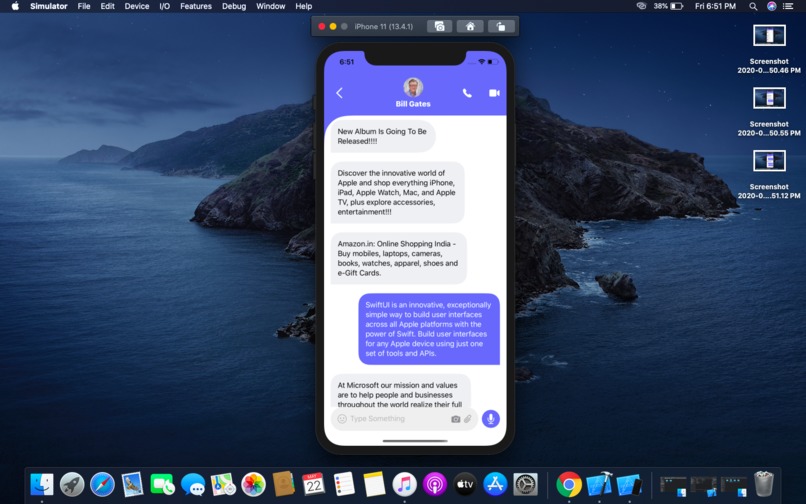Open Simulator icon in the Dock

coord(629,484)
